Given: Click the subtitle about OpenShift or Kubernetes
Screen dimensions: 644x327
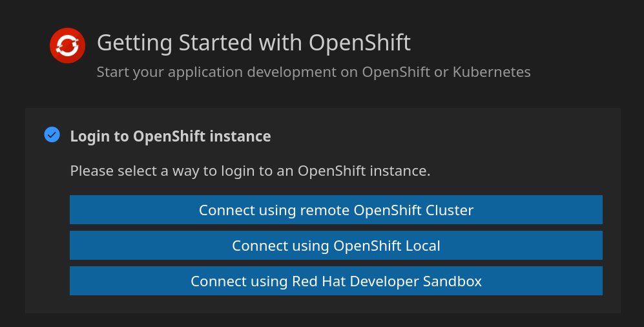Looking at the screenshot, I should [314, 72].
